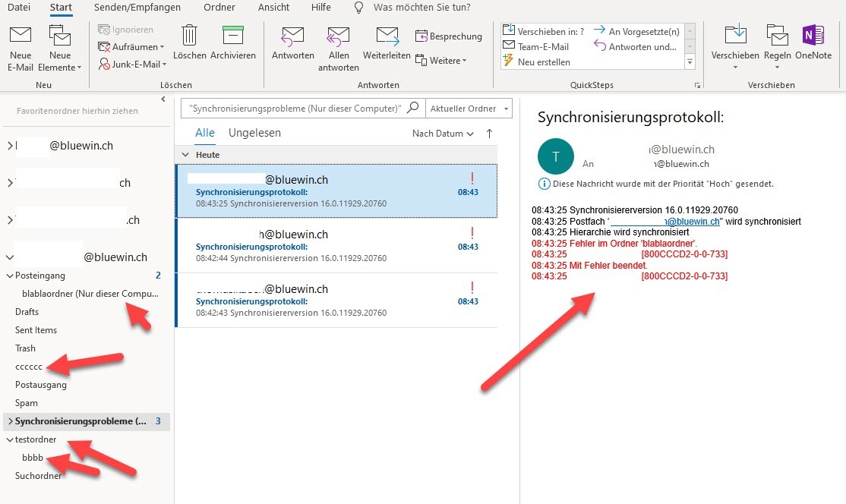The image size is (846, 504).
Task: Click the Besprechung button
Action: point(449,36)
